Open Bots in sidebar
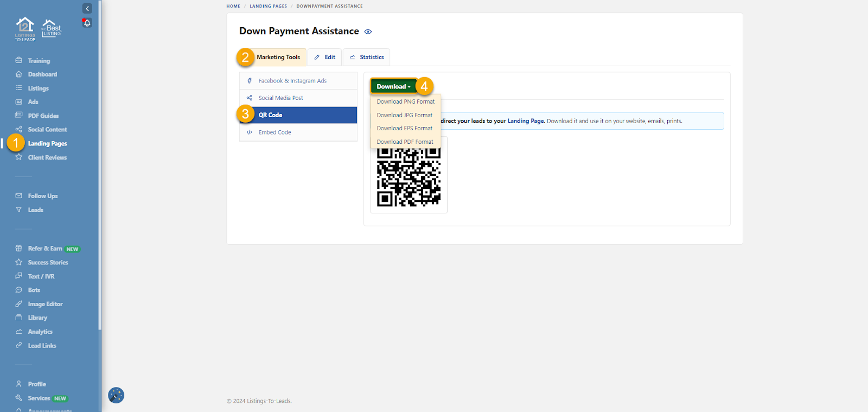Screen dimensions: 868x412 tap(34, 290)
